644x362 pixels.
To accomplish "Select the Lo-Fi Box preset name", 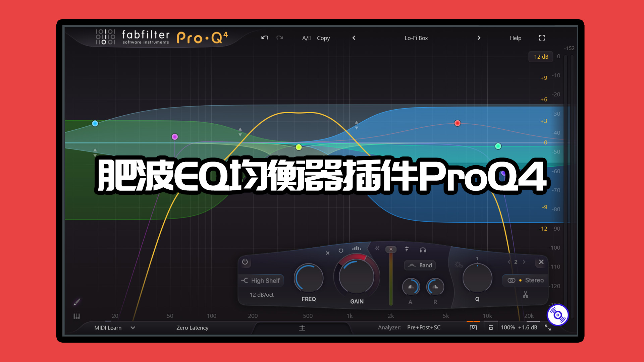I will (x=416, y=37).
